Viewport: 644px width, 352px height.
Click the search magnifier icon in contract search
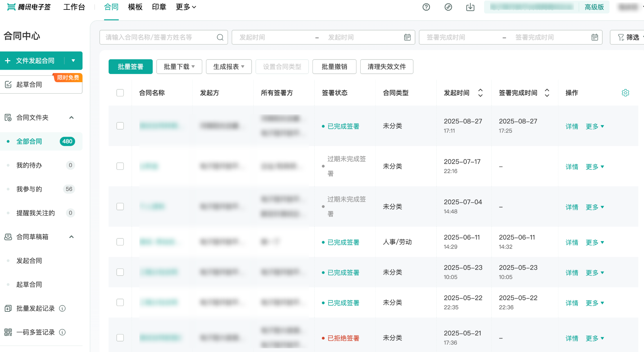220,37
